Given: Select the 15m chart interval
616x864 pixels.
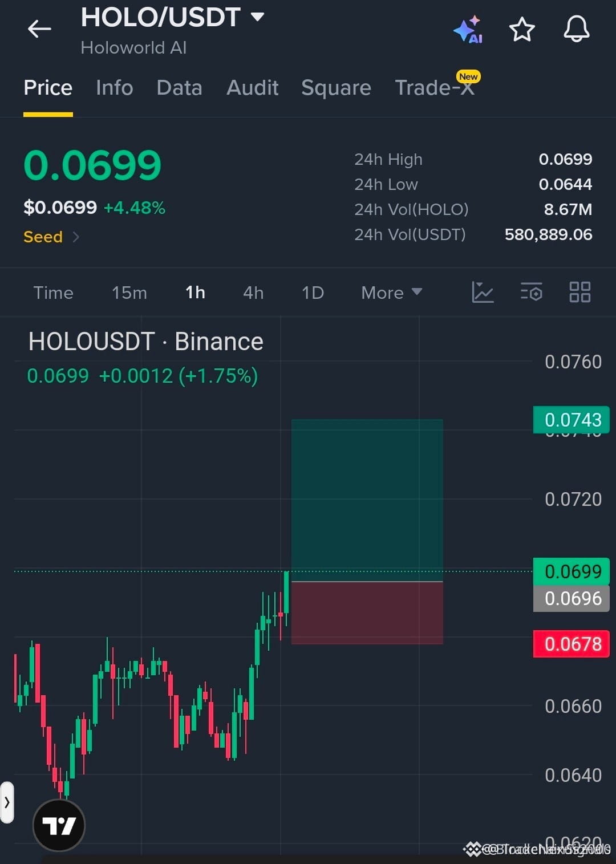Looking at the screenshot, I should (129, 293).
